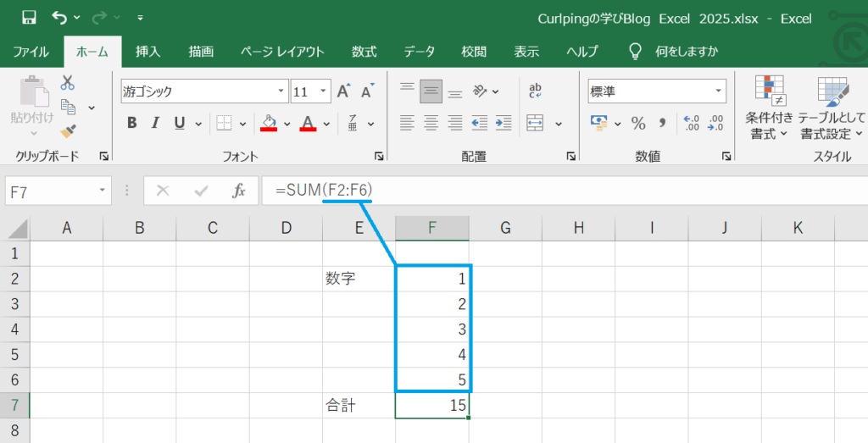Open the insert function fx dialog
The image size is (868, 443).
coord(238,191)
